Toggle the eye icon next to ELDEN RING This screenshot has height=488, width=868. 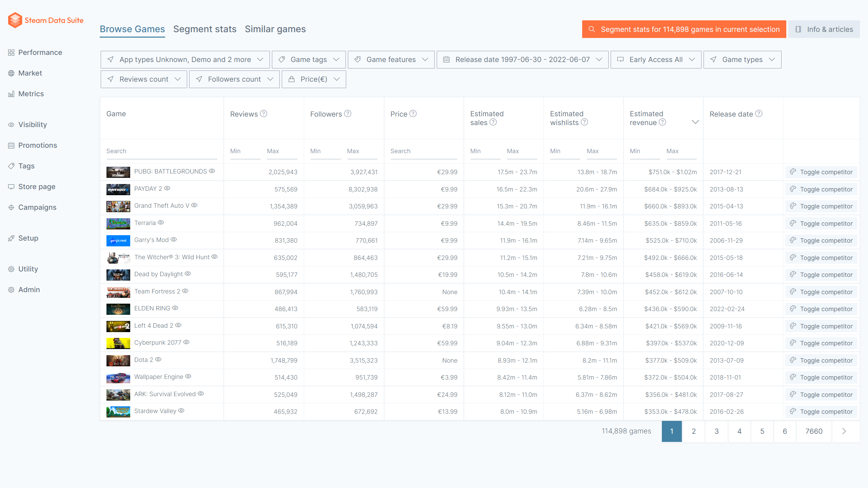point(175,308)
